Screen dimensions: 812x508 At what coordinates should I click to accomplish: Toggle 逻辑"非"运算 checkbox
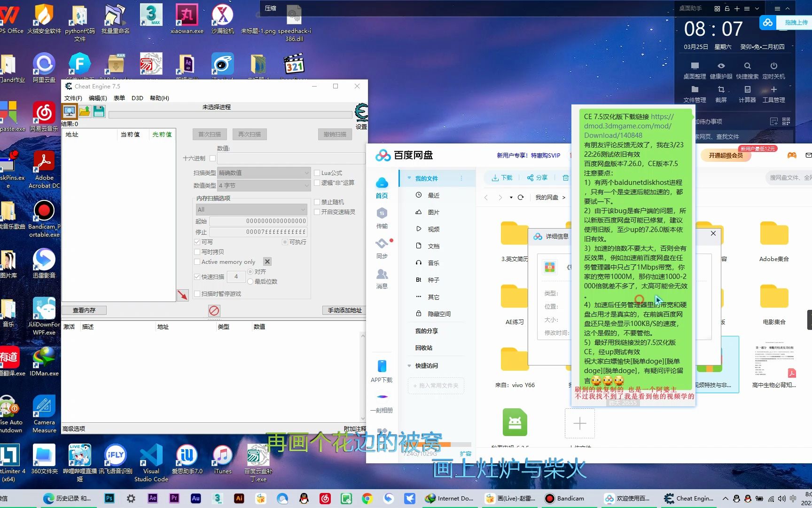tap(317, 183)
